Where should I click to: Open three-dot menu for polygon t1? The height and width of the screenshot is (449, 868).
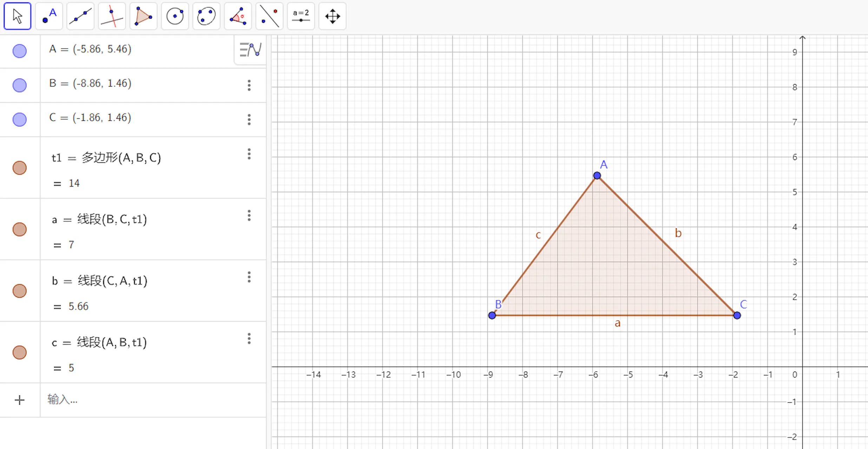click(249, 154)
